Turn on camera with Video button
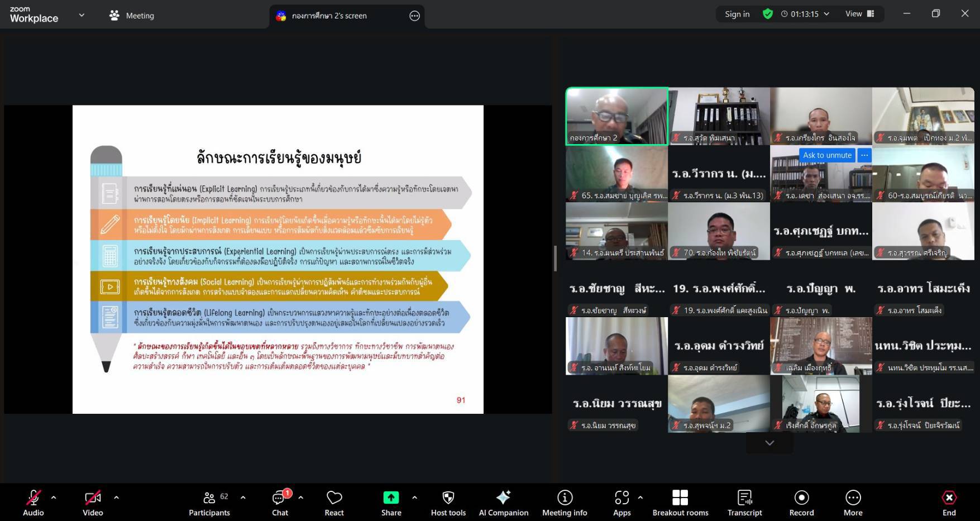 [93, 503]
